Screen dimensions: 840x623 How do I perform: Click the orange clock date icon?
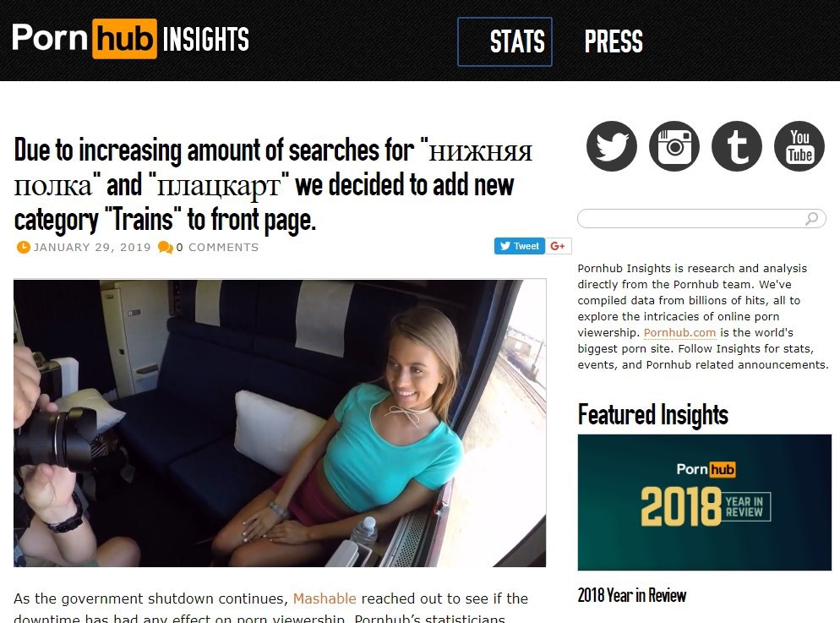(x=23, y=247)
